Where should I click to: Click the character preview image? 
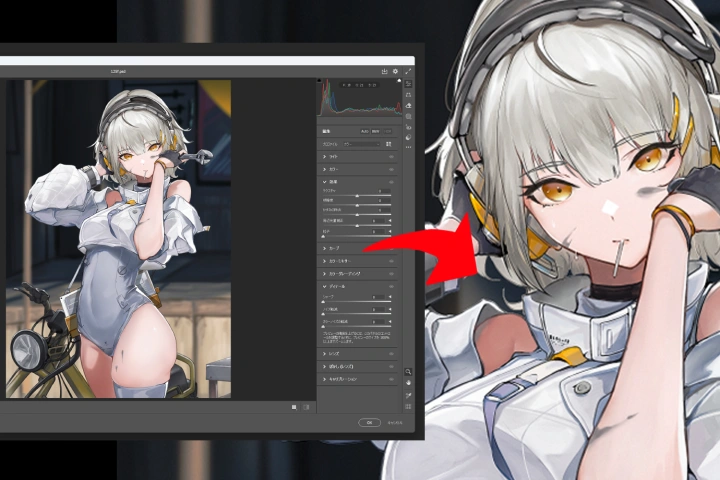118,239
